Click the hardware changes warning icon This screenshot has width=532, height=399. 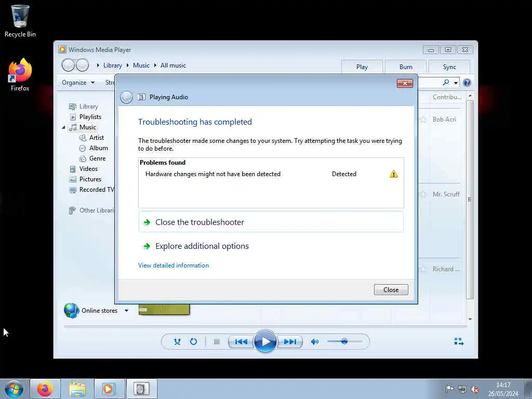[x=394, y=174]
